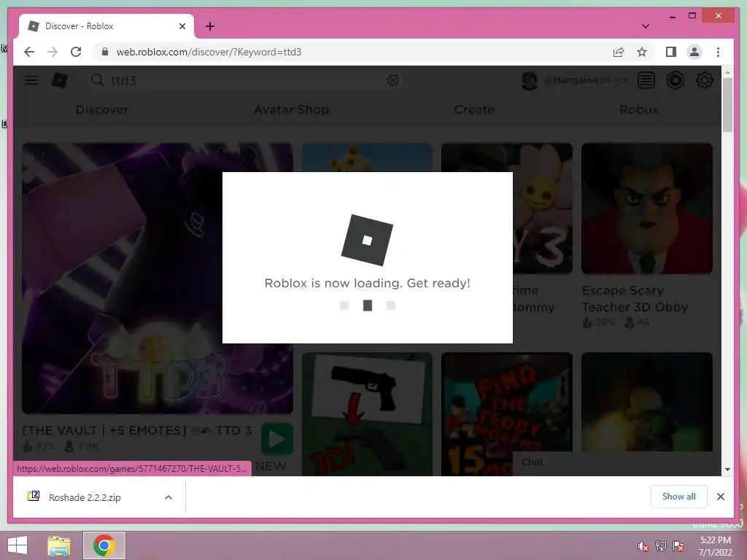This screenshot has height=560, width=747.
Task: Open the Roblox notifications feed icon
Action: [646, 80]
